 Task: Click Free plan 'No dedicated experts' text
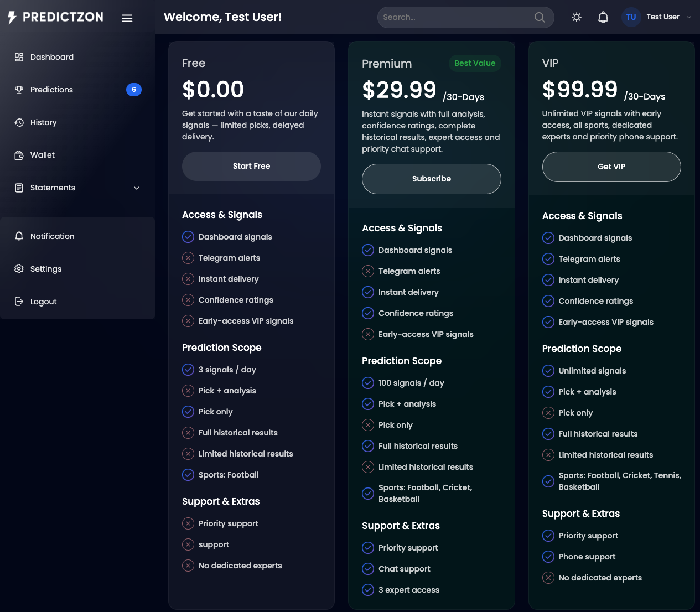point(240,566)
